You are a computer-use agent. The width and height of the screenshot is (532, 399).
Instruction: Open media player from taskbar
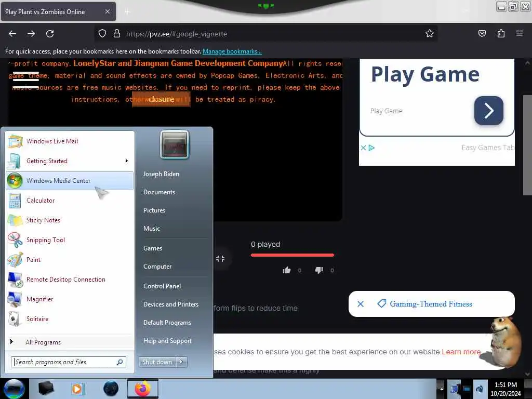click(77, 389)
